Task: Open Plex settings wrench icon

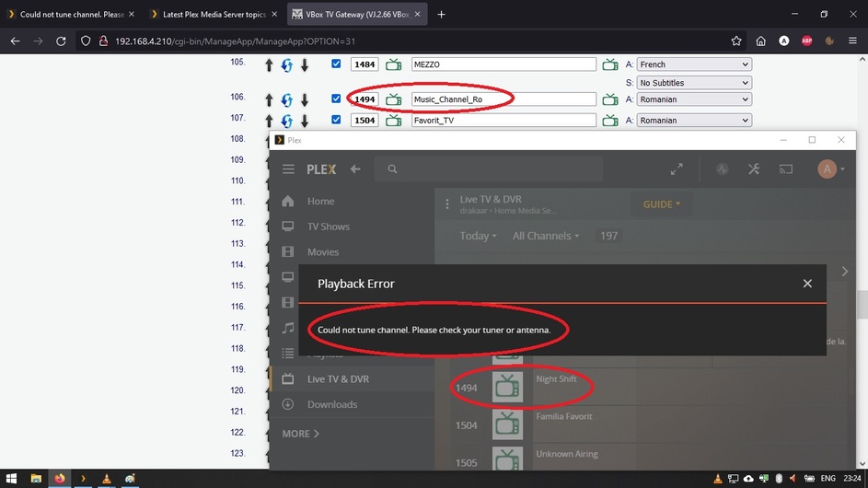Action: (754, 168)
